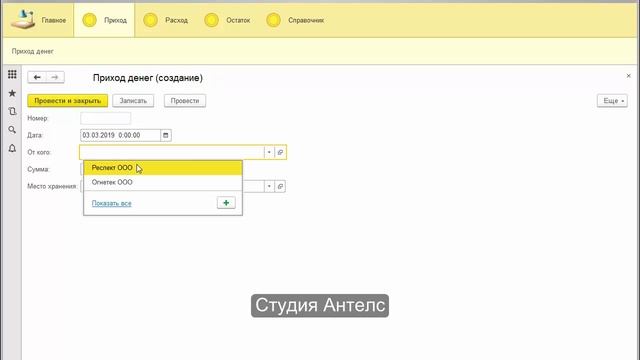Switch to Остаток section
The height and width of the screenshot is (360, 640).
click(227, 20)
